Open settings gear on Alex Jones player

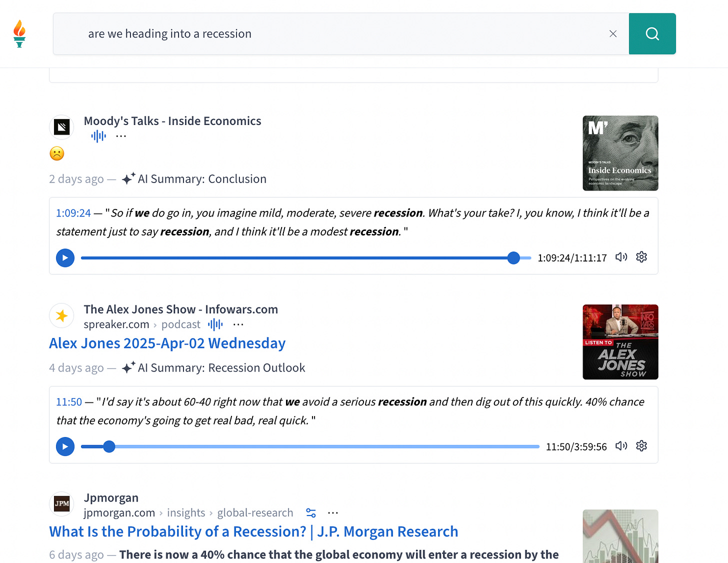(641, 445)
